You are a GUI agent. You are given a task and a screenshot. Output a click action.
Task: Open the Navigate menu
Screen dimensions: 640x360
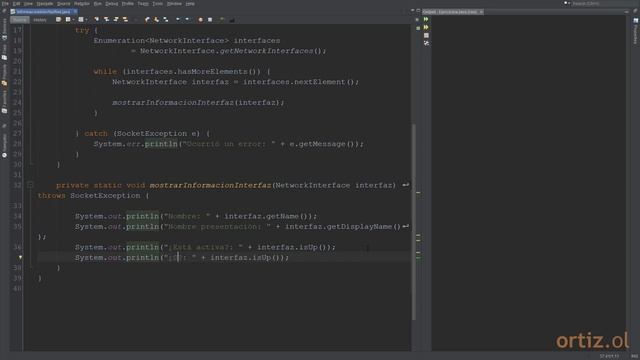(44, 4)
